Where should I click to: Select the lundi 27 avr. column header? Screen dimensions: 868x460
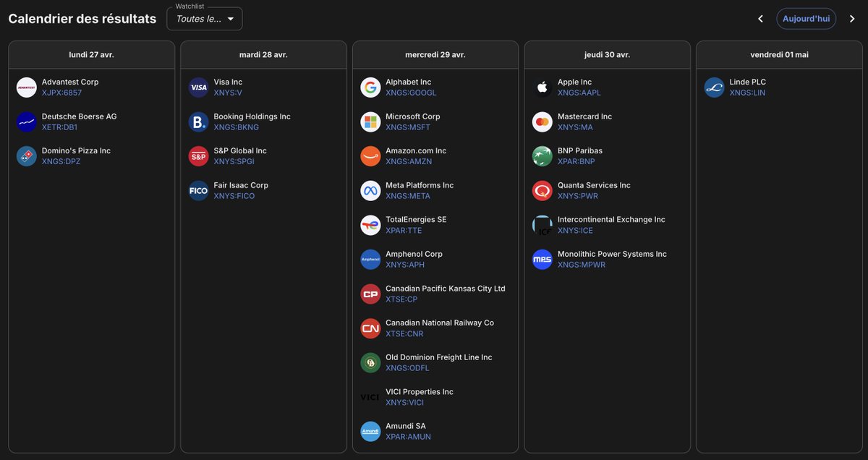pos(92,55)
